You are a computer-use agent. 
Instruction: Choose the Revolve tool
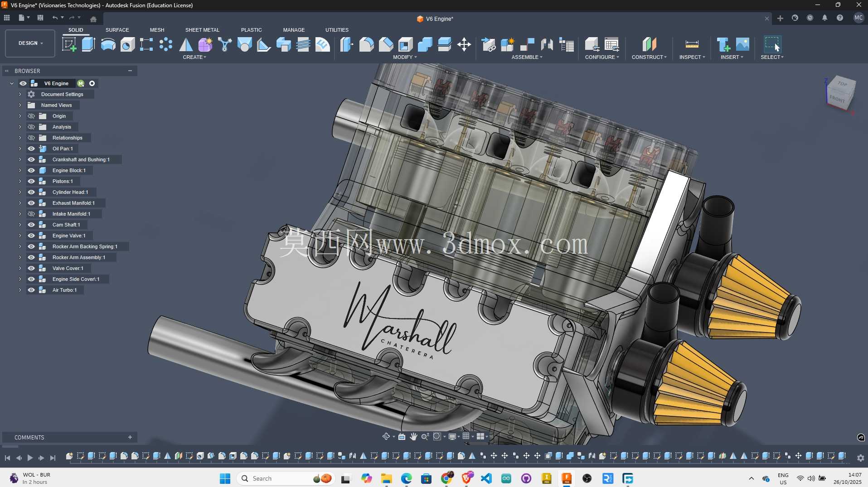108,44
